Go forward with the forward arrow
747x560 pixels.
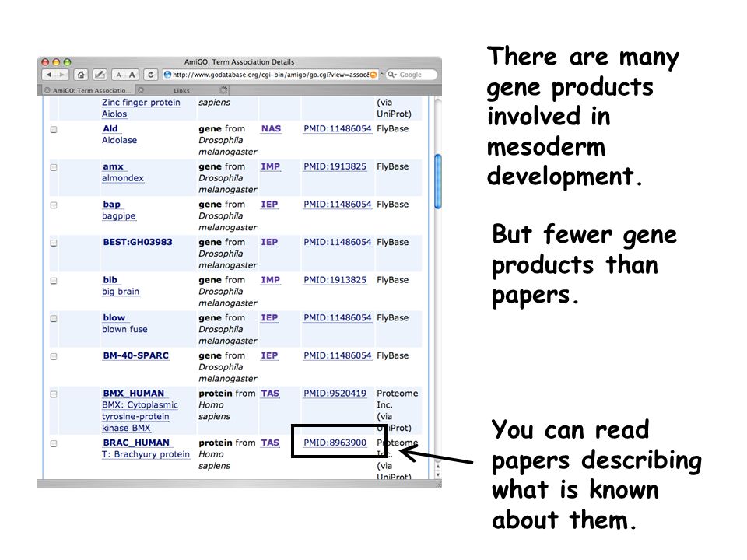(x=62, y=75)
